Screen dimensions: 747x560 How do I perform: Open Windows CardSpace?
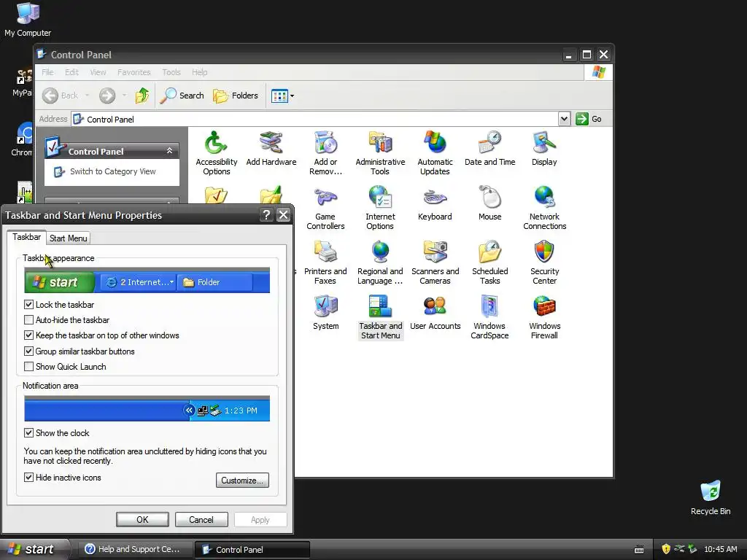coord(489,317)
